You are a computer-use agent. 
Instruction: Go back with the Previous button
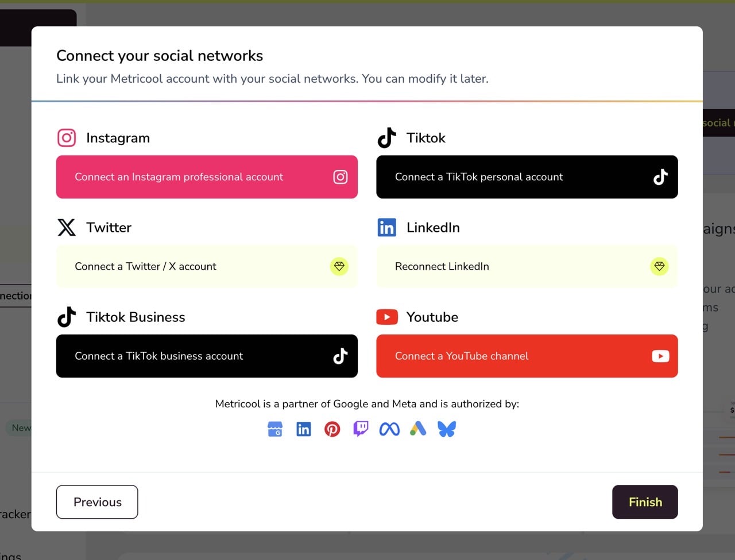(x=97, y=502)
